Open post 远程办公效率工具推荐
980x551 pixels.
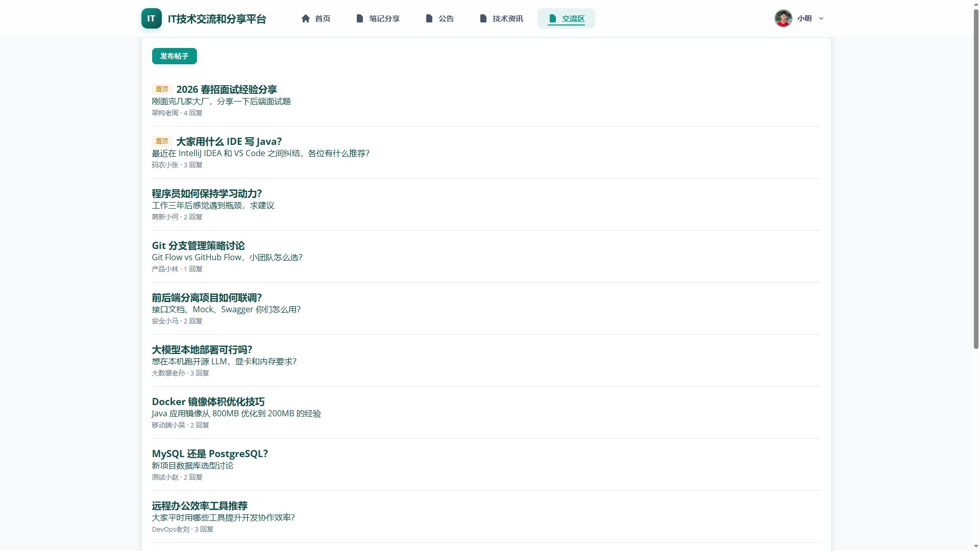point(200,506)
